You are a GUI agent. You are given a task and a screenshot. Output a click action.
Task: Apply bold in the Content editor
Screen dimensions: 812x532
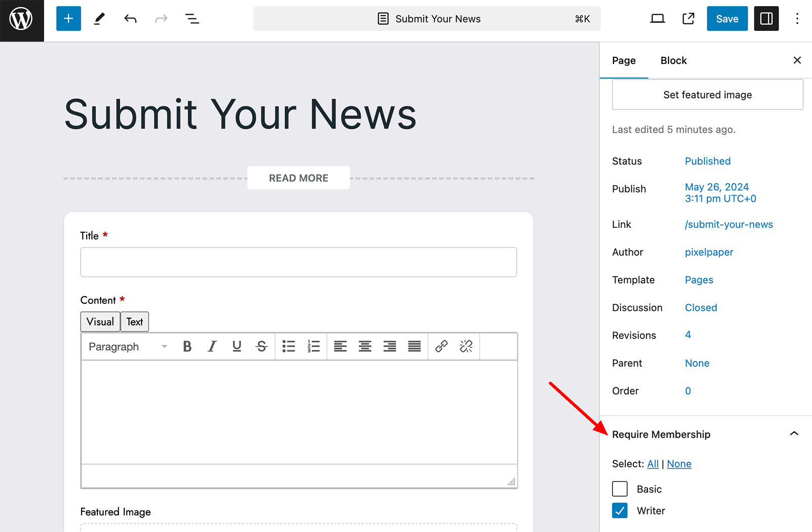click(187, 346)
